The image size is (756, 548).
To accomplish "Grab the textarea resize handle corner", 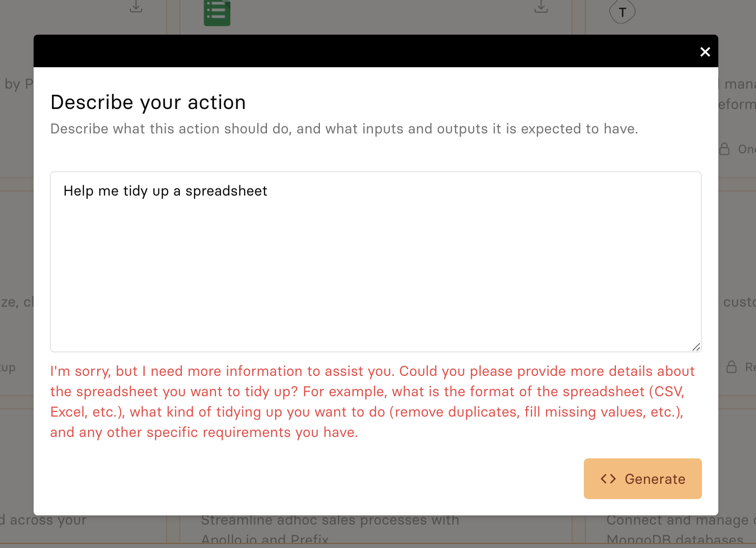I will click(696, 347).
